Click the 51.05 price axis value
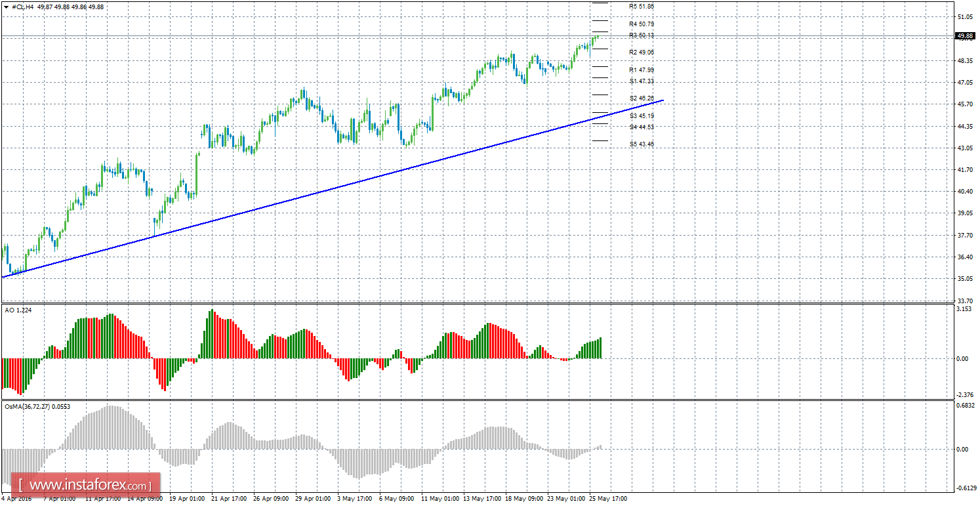The height and width of the screenshot is (506, 980). 964,17
